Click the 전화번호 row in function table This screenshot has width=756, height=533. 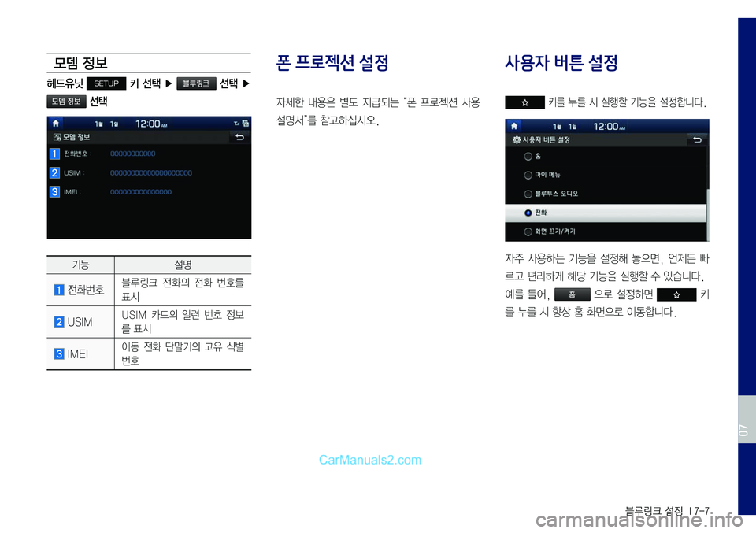point(149,290)
